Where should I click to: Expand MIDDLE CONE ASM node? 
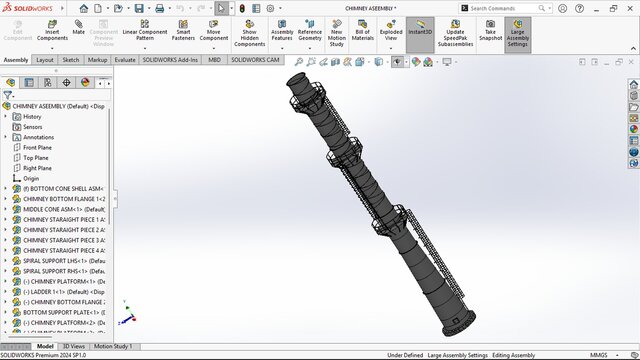pyautogui.click(x=5, y=209)
